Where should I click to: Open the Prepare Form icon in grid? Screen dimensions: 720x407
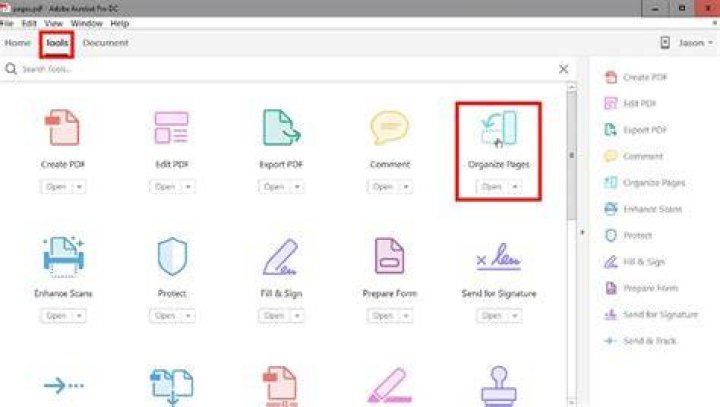389,256
